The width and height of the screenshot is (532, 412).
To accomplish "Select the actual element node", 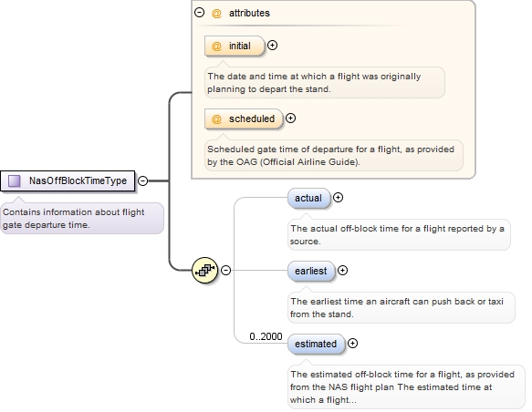I will tap(308, 198).
